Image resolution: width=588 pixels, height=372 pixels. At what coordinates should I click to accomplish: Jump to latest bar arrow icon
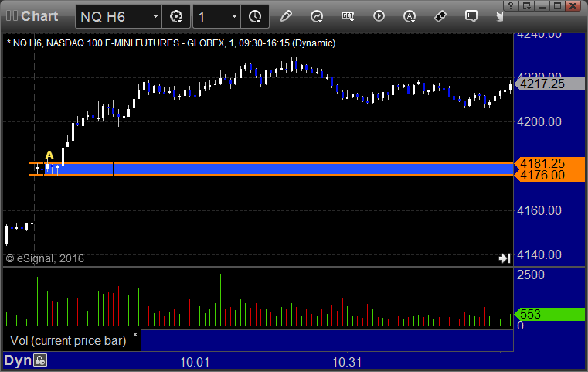505,258
